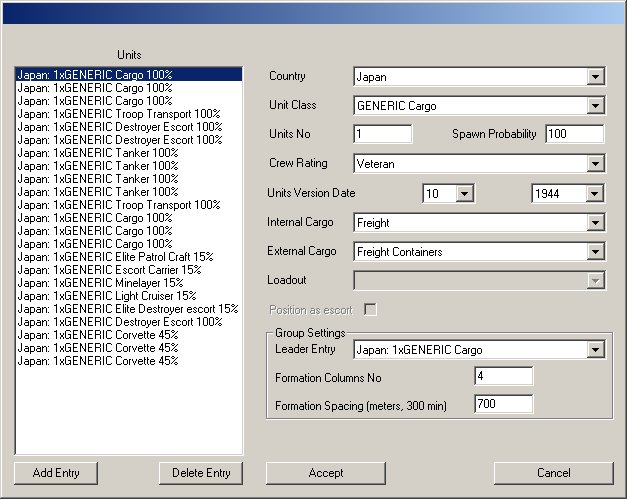This screenshot has height=499, width=627.
Task: Focus the Formation Spacing field
Action: point(503,404)
